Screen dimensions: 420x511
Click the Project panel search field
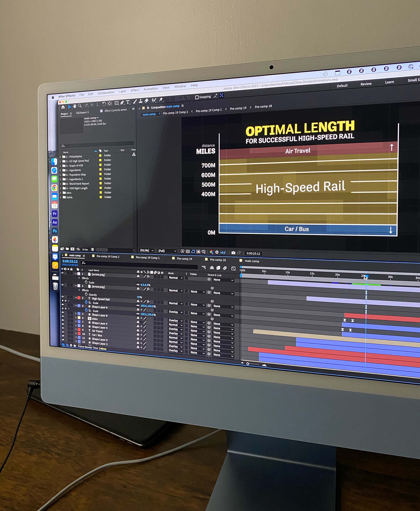click(x=97, y=145)
